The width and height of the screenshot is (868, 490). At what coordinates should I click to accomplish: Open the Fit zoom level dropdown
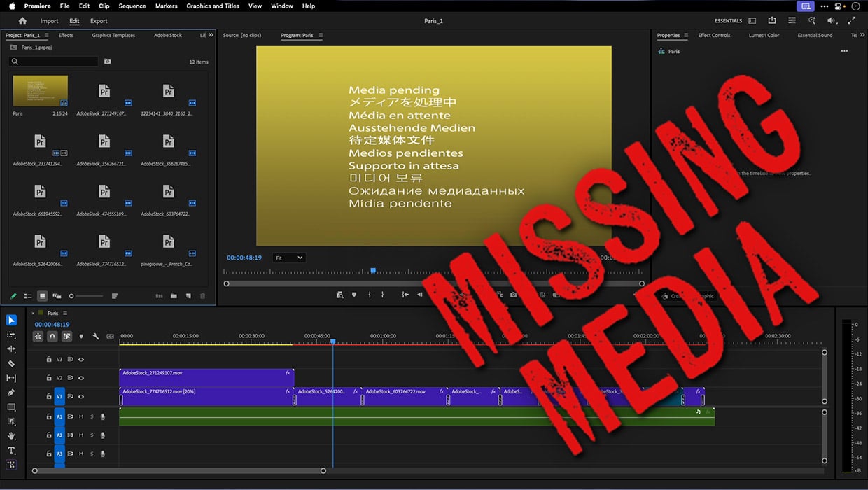[289, 258]
